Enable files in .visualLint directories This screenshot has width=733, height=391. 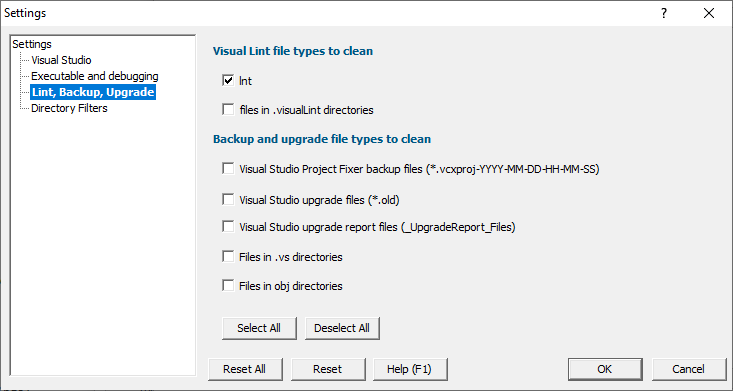point(228,110)
